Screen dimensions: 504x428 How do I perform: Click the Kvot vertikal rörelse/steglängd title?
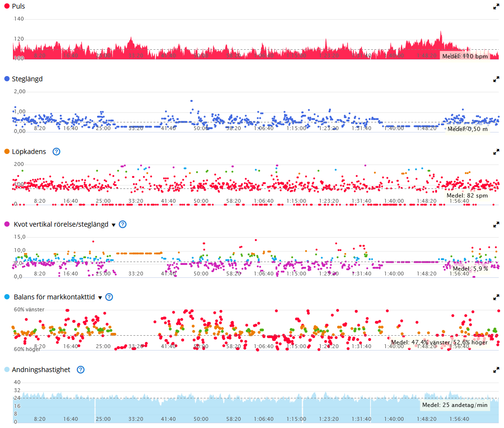pyautogui.click(x=61, y=224)
